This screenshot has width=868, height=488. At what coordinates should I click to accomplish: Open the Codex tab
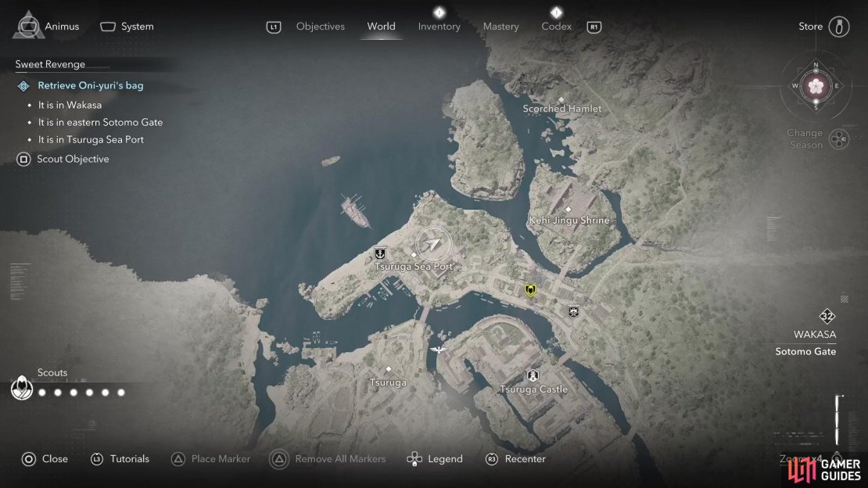click(556, 26)
